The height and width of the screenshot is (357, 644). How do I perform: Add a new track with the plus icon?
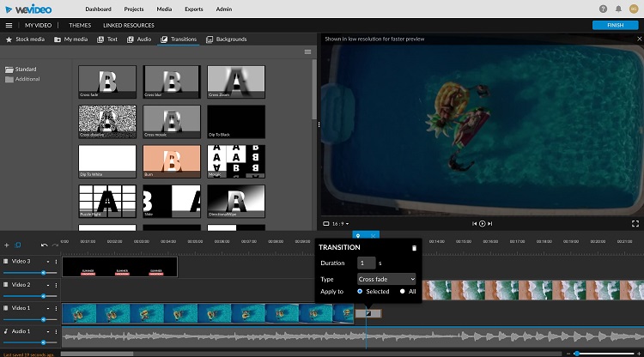point(7,245)
